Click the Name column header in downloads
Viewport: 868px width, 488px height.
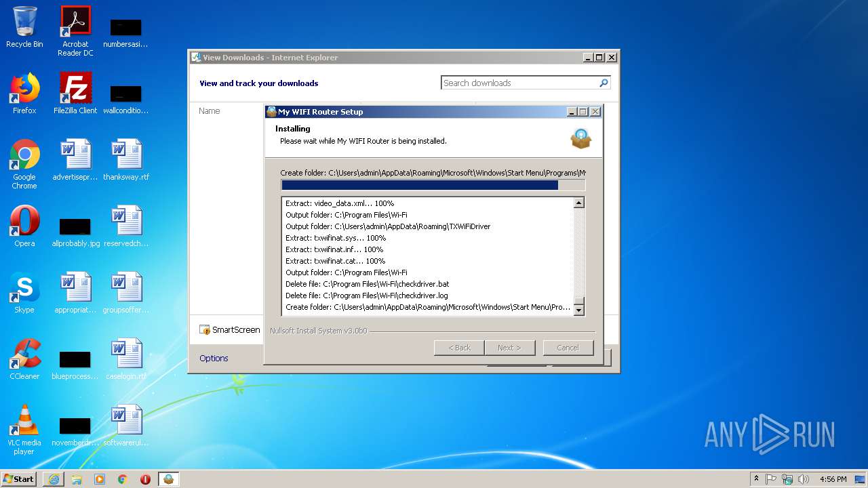210,110
